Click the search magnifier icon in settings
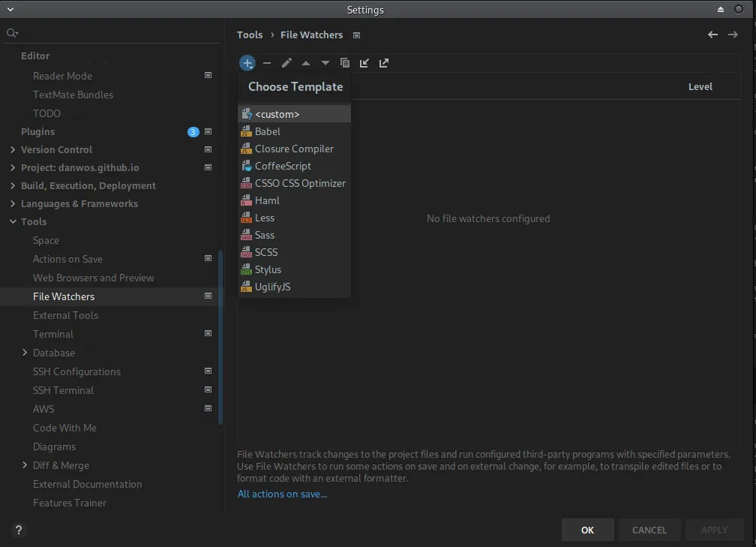Viewport: 756px width, 547px height. [12, 33]
